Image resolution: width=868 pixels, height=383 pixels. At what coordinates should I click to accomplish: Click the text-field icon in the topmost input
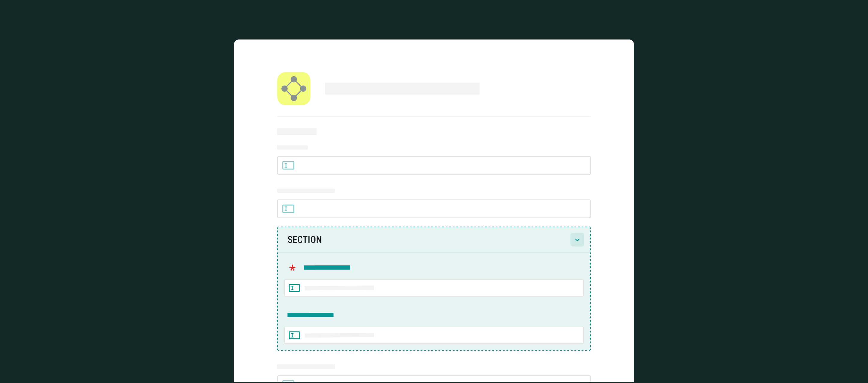coord(288,165)
